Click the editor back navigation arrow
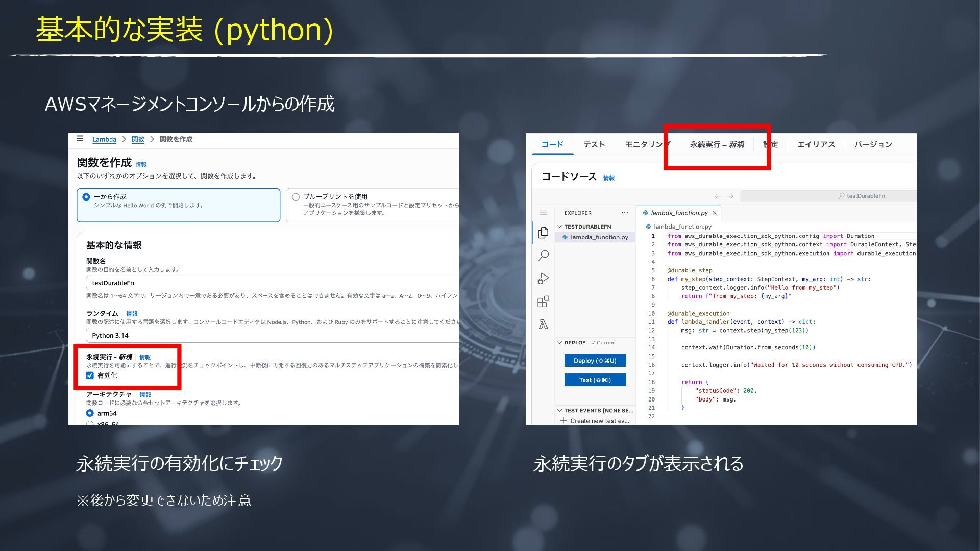 718,196
